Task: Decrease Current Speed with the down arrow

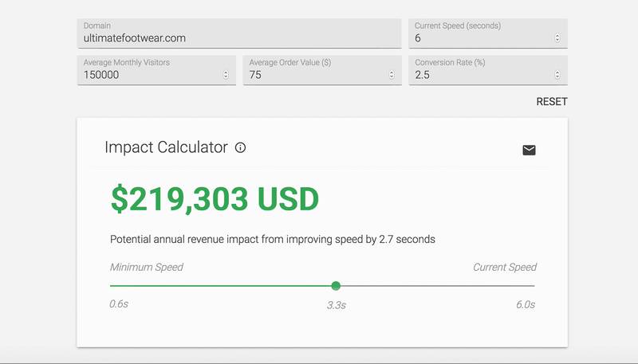Action: pyautogui.click(x=557, y=41)
